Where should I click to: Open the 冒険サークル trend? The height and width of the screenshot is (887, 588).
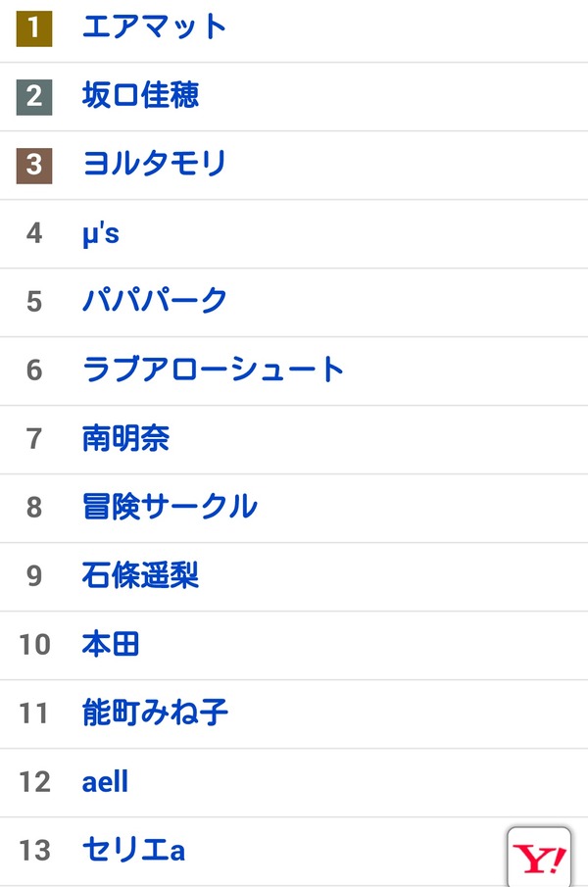(x=170, y=507)
